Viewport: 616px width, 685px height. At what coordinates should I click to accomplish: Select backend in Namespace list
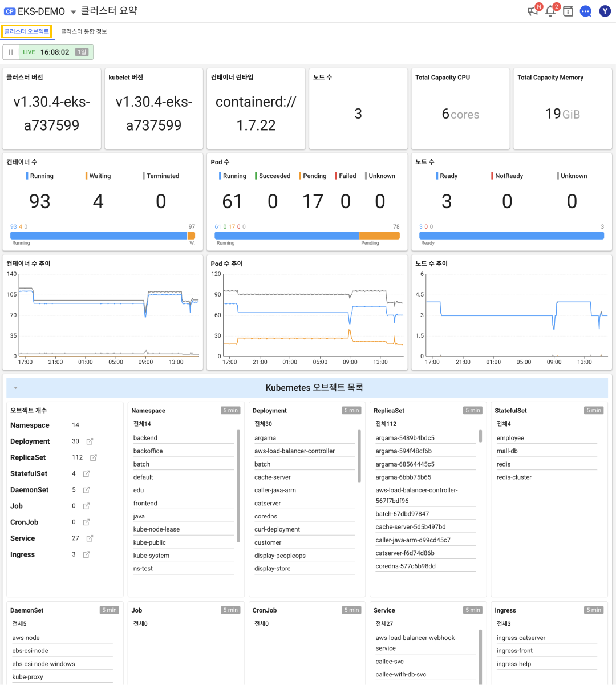pyautogui.click(x=183, y=438)
